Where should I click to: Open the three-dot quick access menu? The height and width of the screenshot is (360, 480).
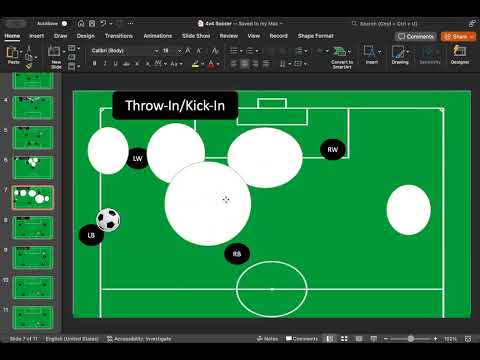coord(131,23)
